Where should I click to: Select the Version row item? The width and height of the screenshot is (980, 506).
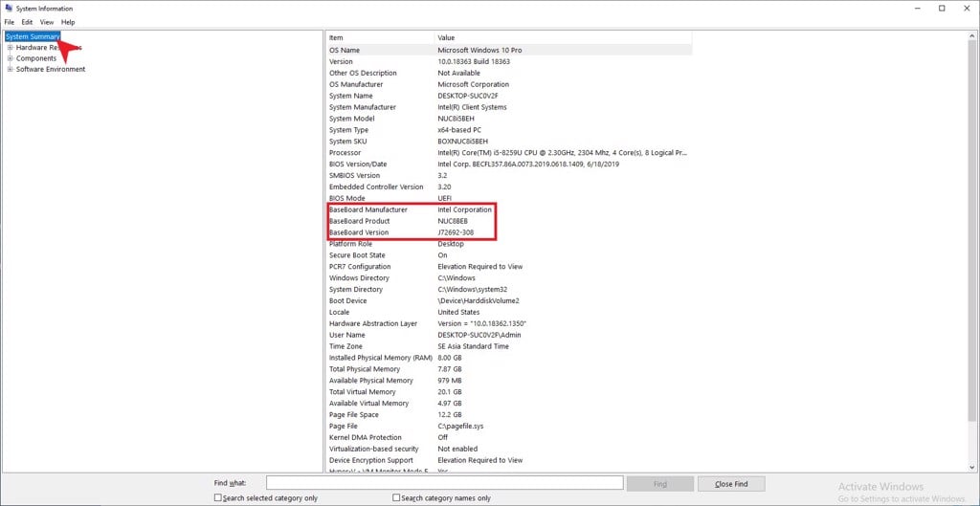click(x=509, y=61)
